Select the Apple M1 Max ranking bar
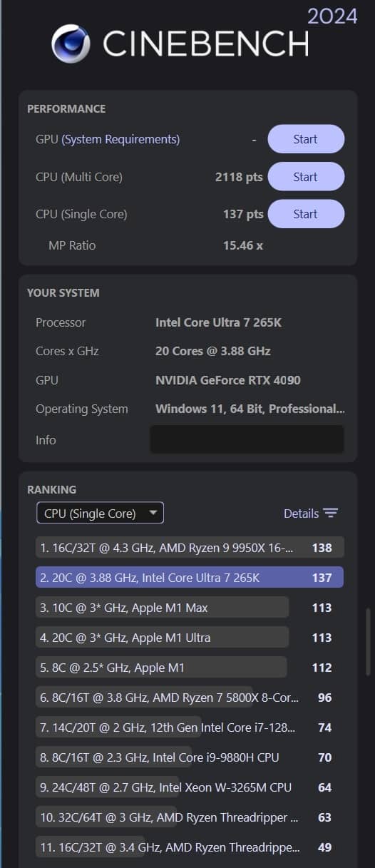This screenshot has height=868, width=375. click(x=163, y=608)
